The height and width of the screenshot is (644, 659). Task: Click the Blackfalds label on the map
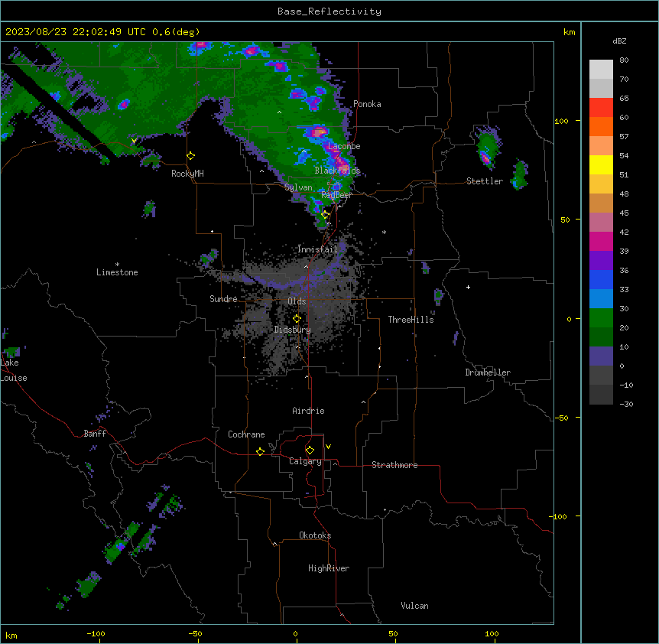pyautogui.click(x=337, y=171)
